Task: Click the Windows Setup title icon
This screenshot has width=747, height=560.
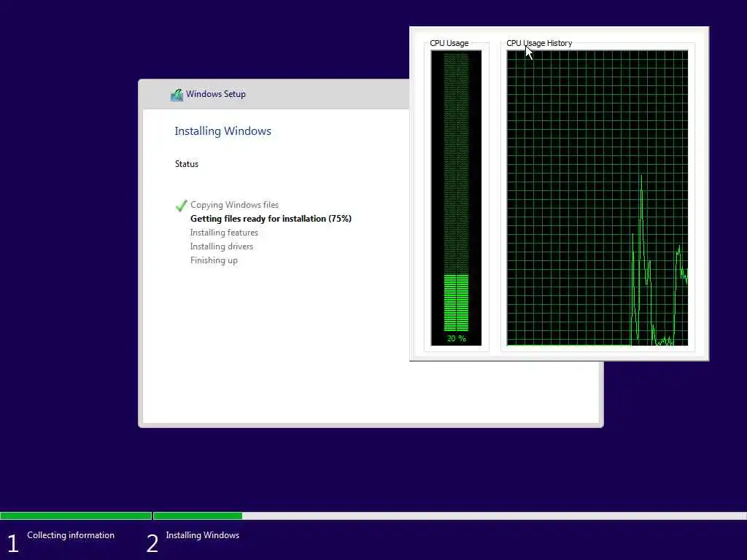Action: point(177,95)
